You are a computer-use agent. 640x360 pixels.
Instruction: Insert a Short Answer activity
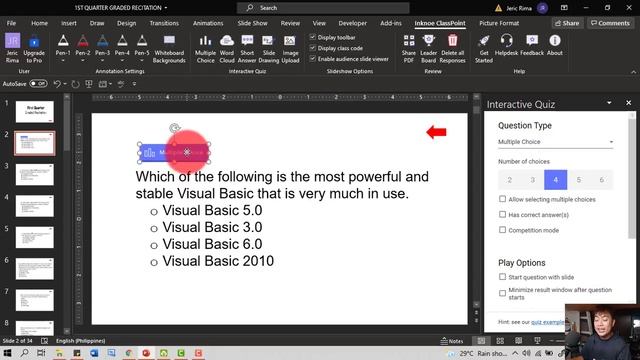(247, 49)
